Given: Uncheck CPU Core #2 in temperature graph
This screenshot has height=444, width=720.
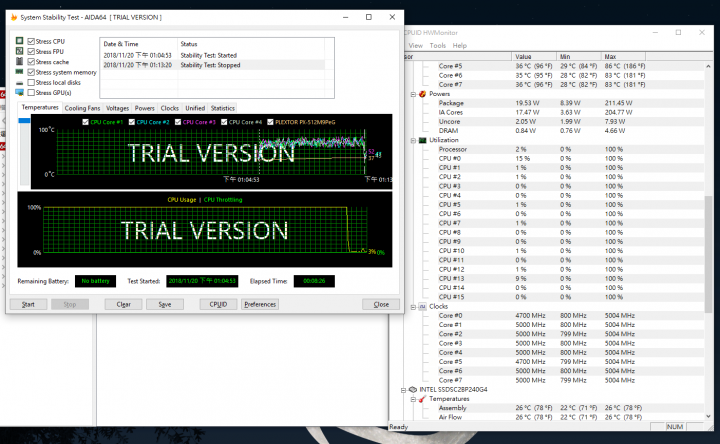Looking at the screenshot, I should tap(132, 122).
